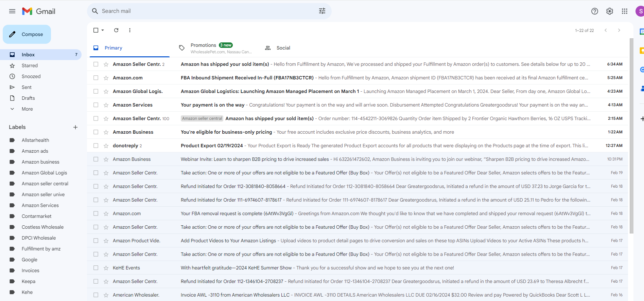Check the business-only pricing email checkbox
Viewport: 644px width, 301px height.
point(96,132)
